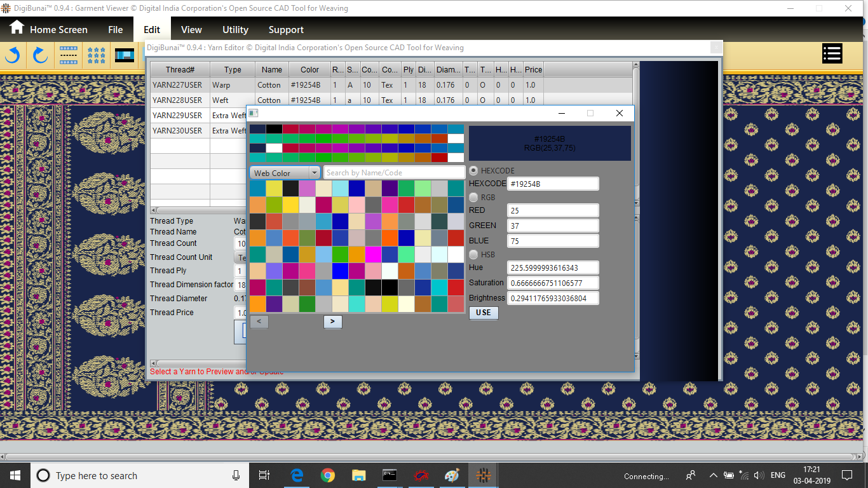Screen dimensions: 868x488
Task: Click the Search by Name/Code field
Action: coord(394,173)
